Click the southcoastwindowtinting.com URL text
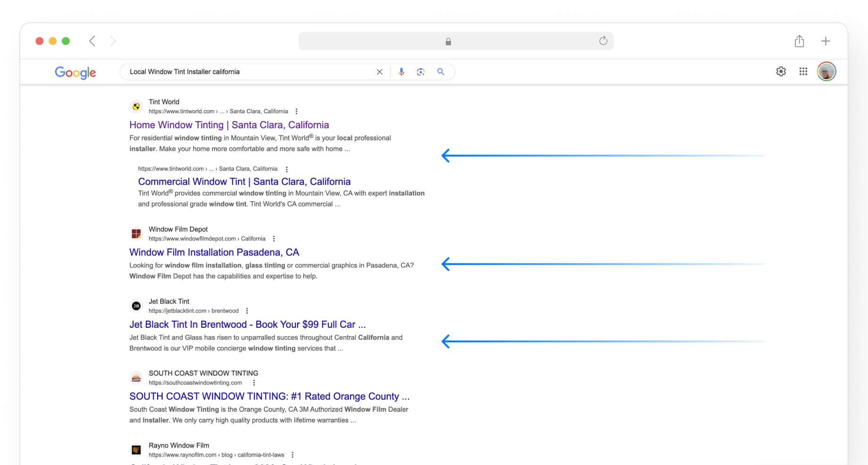Viewport: 868px width, 465px height. pos(195,383)
